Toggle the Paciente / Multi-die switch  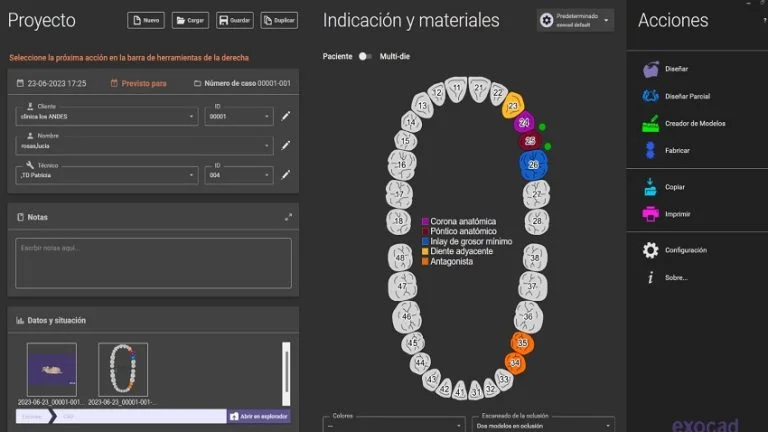click(365, 57)
